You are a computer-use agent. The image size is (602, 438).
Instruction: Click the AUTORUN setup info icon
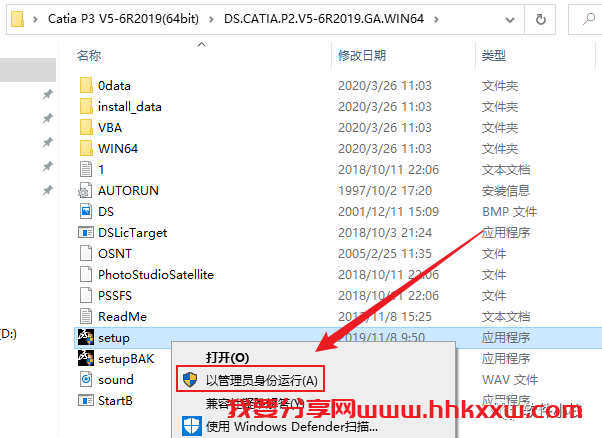coord(85,190)
